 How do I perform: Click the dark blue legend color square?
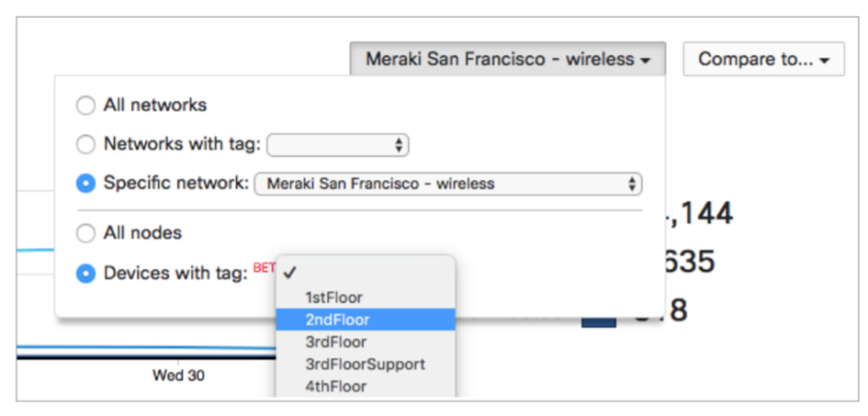(599, 315)
